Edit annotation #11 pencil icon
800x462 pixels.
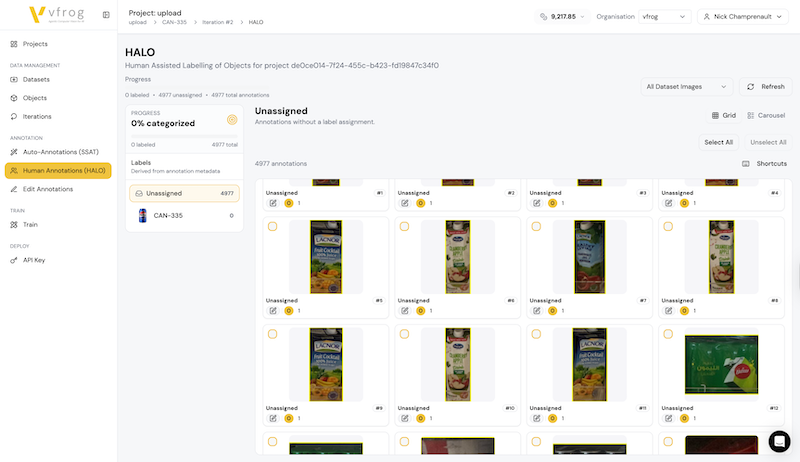click(537, 418)
